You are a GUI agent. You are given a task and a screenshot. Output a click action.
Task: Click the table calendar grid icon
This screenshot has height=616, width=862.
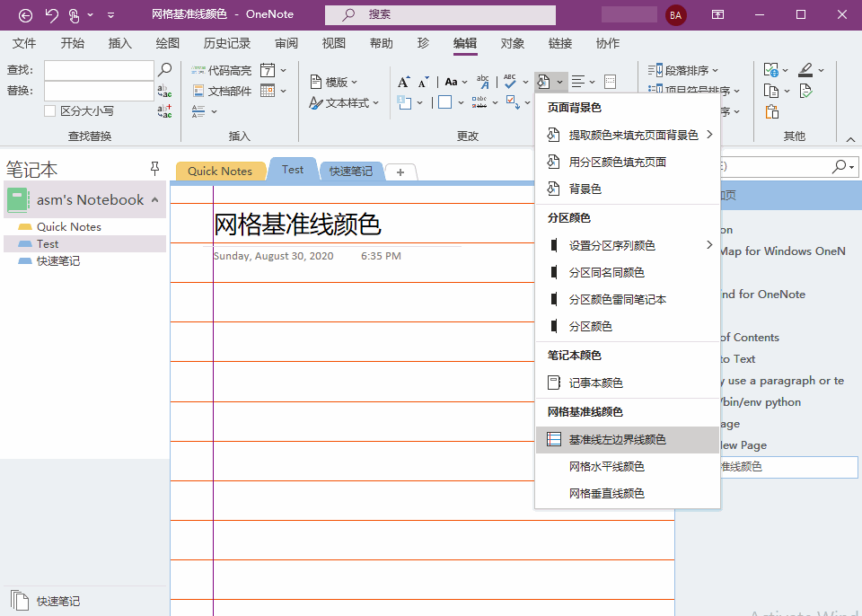268,91
